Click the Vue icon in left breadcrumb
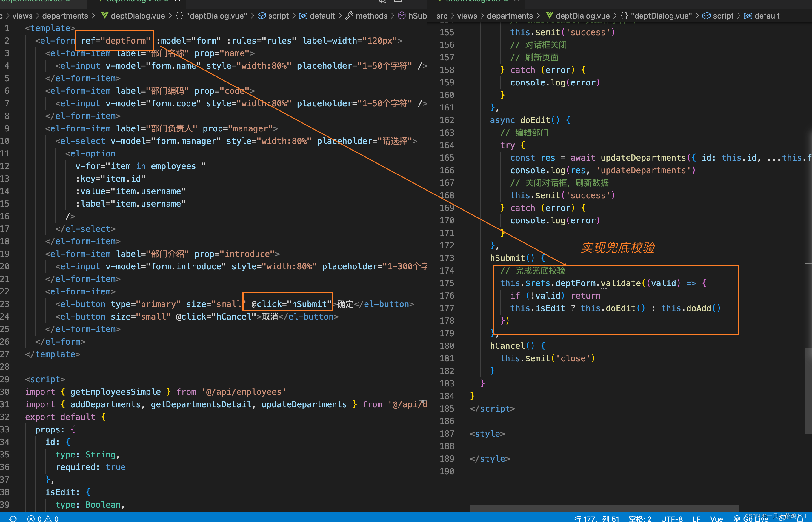812x522 pixels. (105, 16)
